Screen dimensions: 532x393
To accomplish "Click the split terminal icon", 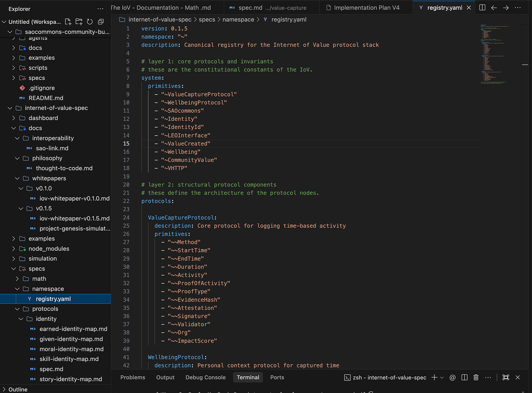I will pos(464,377).
